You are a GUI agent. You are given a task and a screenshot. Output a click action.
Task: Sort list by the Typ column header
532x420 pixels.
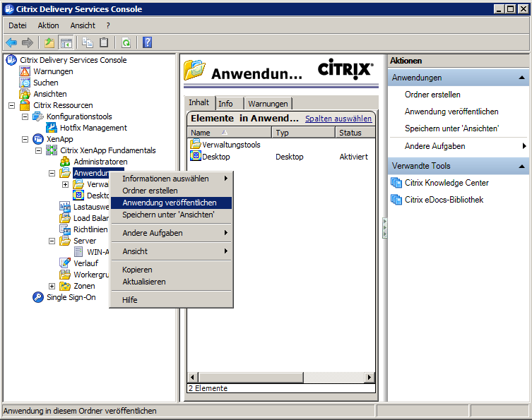303,133
